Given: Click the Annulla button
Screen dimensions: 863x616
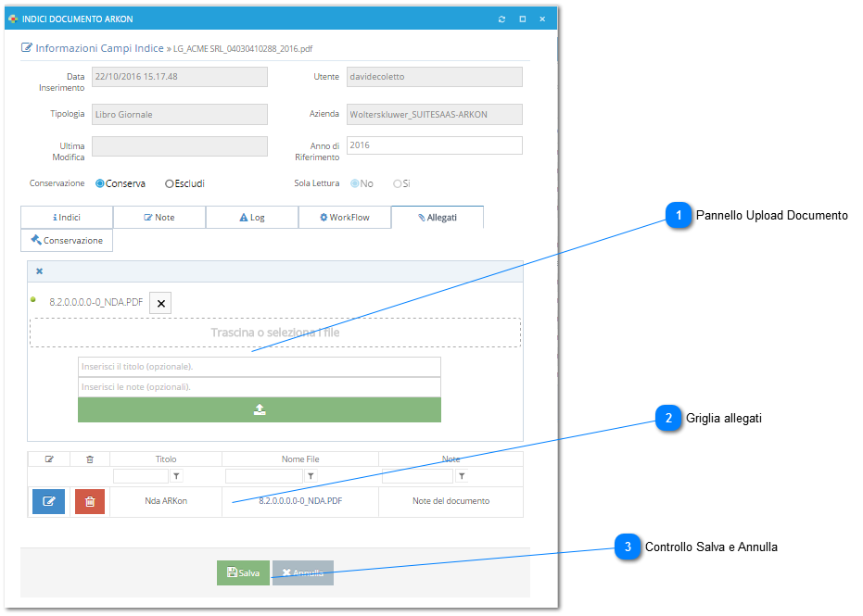Looking at the screenshot, I should click(x=303, y=572).
